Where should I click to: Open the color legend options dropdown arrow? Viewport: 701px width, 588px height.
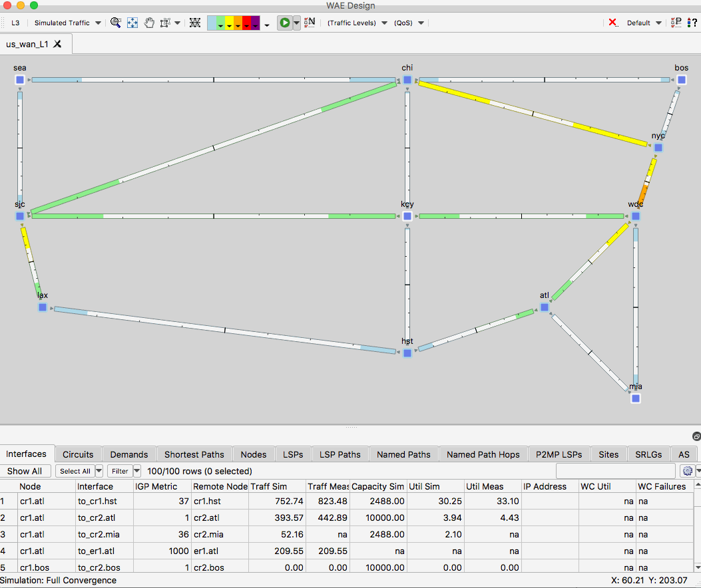point(267,25)
